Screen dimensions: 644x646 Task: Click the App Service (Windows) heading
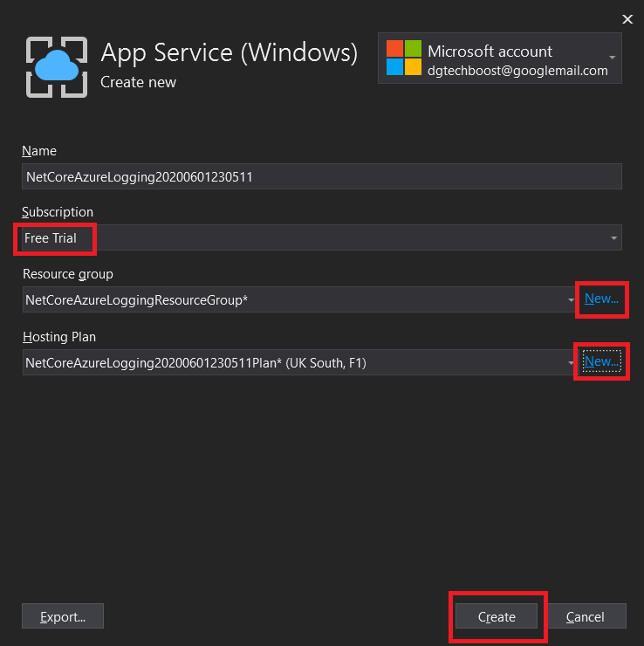229,52
